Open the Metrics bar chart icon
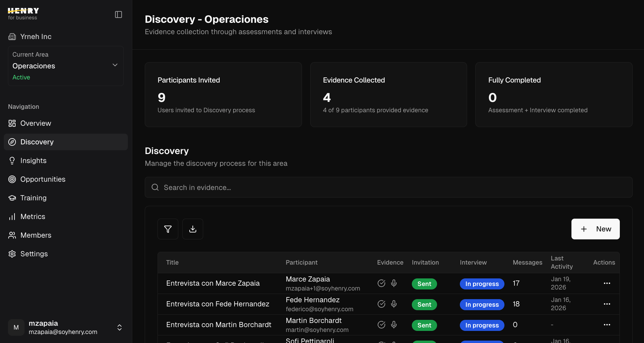 tap(12, 216)
